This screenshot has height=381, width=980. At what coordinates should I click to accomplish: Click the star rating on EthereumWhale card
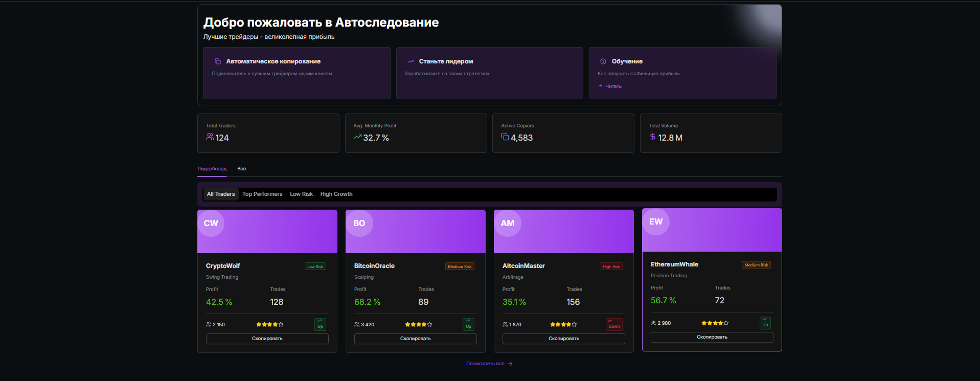(x=715, y=323)
